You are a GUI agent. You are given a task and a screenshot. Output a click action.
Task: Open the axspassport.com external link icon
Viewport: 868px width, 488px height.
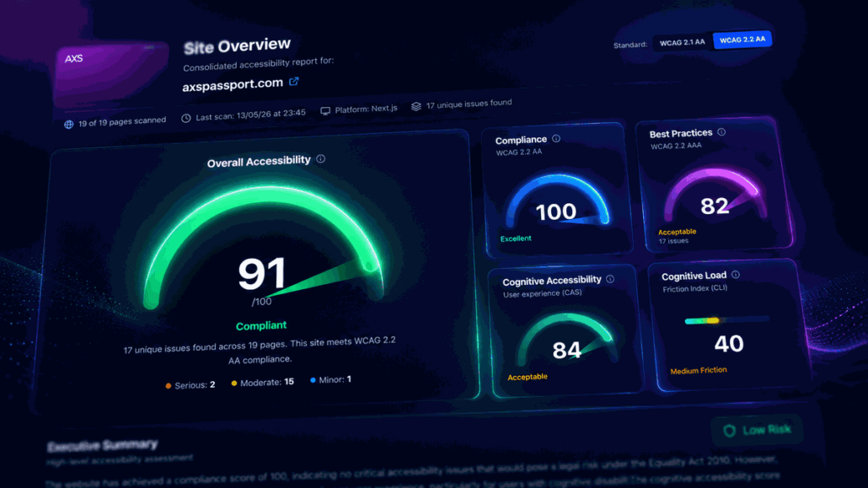pos(294,82)
